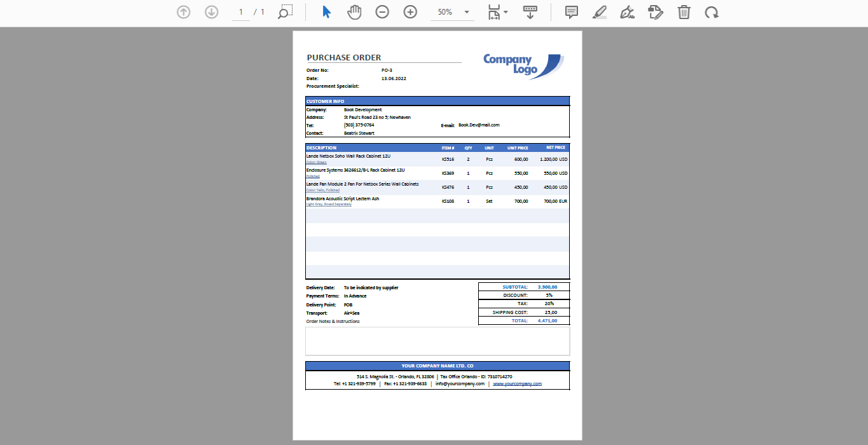Add a comment sticky note

tap(572, 12)
